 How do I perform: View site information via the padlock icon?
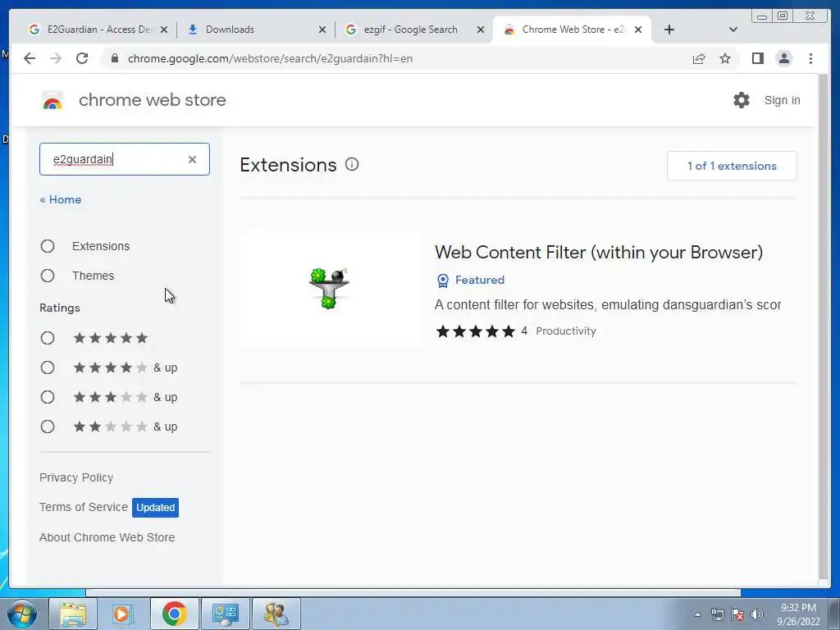click(114, 58)
